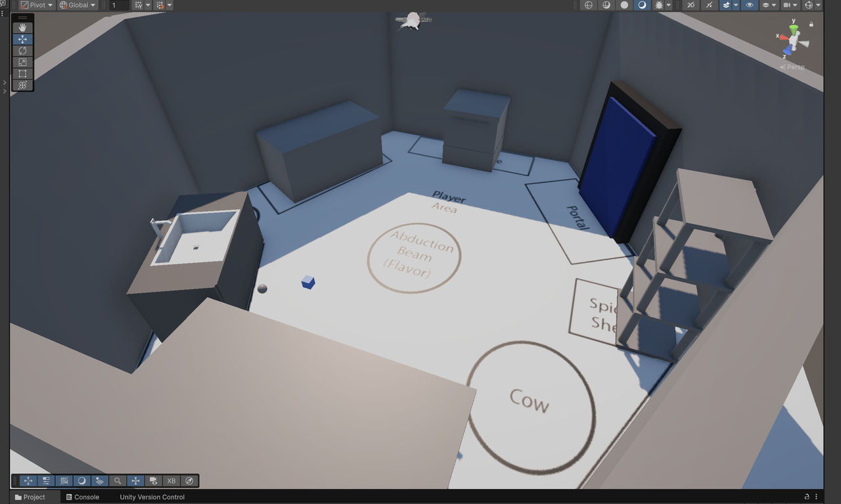Select the Rect transform tool
The width and height of the screenshot is (841, 504).
click(22, 74)
